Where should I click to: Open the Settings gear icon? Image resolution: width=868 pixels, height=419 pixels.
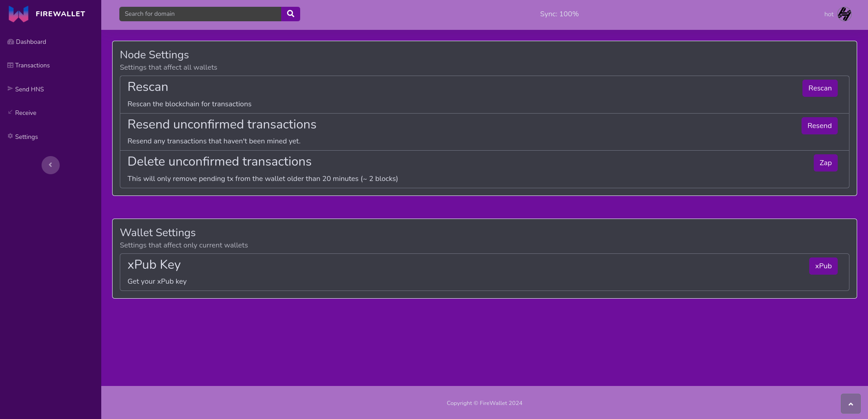[10, 137]
